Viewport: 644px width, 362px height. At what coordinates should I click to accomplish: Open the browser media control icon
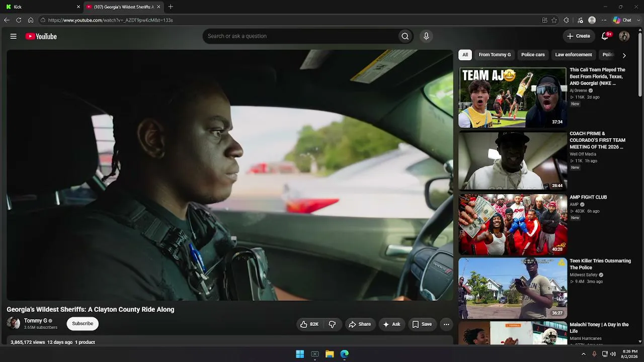[x=580, y=20]
